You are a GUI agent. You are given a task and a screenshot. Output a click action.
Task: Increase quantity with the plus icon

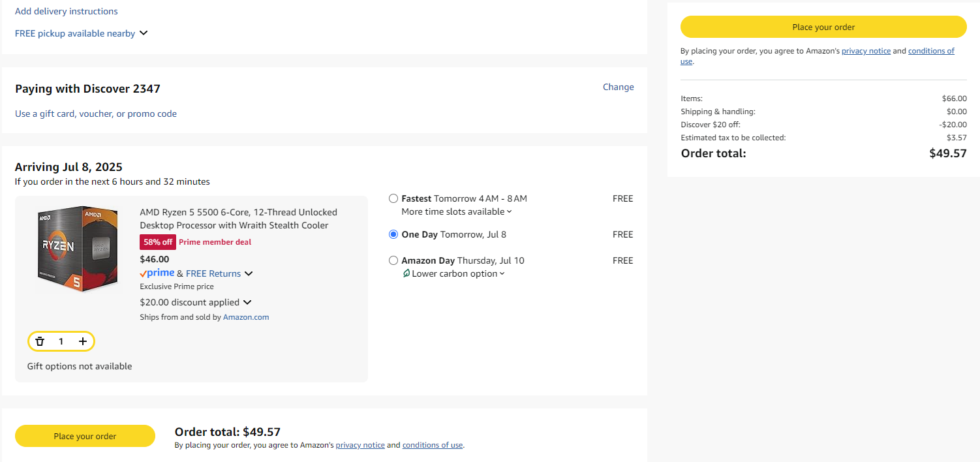[83, 341]
